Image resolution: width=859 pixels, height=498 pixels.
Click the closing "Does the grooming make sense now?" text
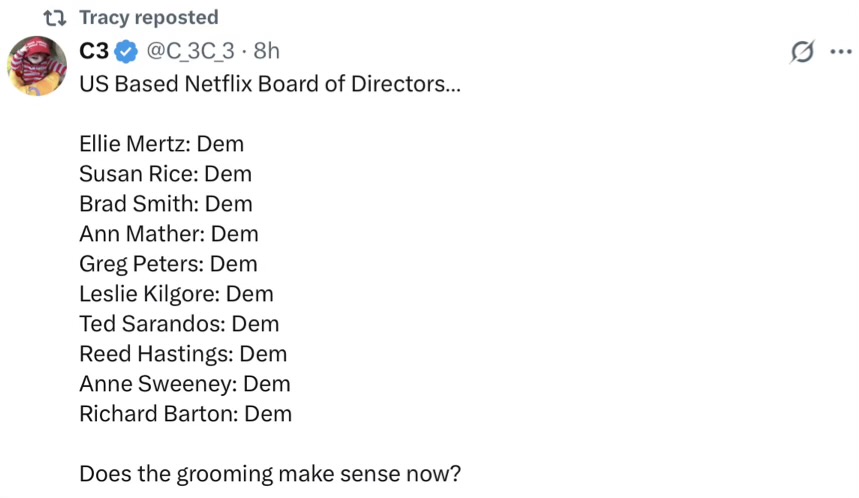pyautogui.click(x=270, y=474)
